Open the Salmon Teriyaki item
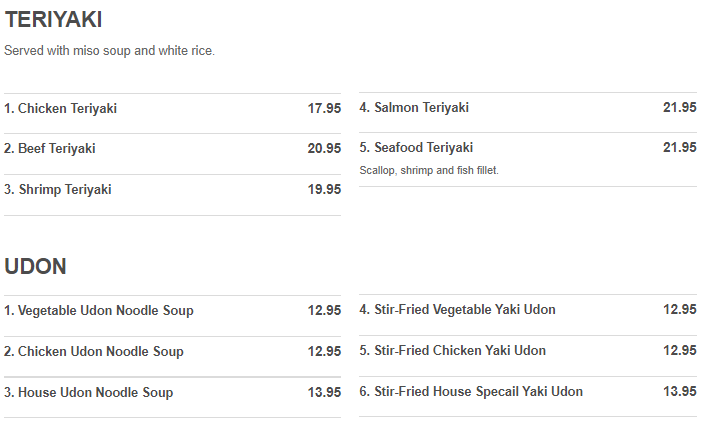 click(x=414, y=108)
